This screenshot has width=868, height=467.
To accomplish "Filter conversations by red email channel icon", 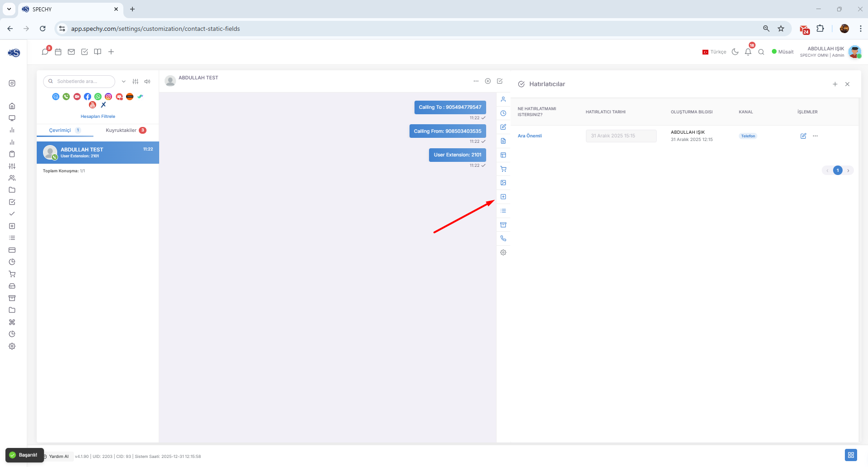I will click(x=119, y=97).
